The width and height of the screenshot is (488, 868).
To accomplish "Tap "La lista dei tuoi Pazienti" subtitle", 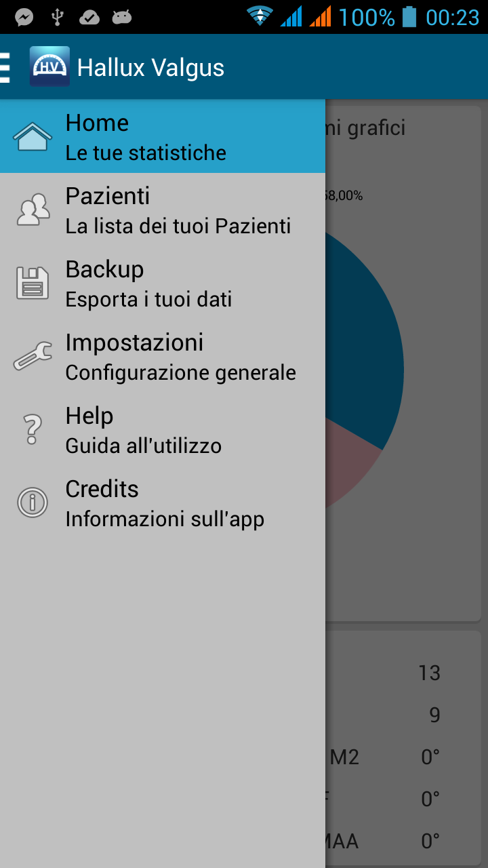I will [178, 226].
